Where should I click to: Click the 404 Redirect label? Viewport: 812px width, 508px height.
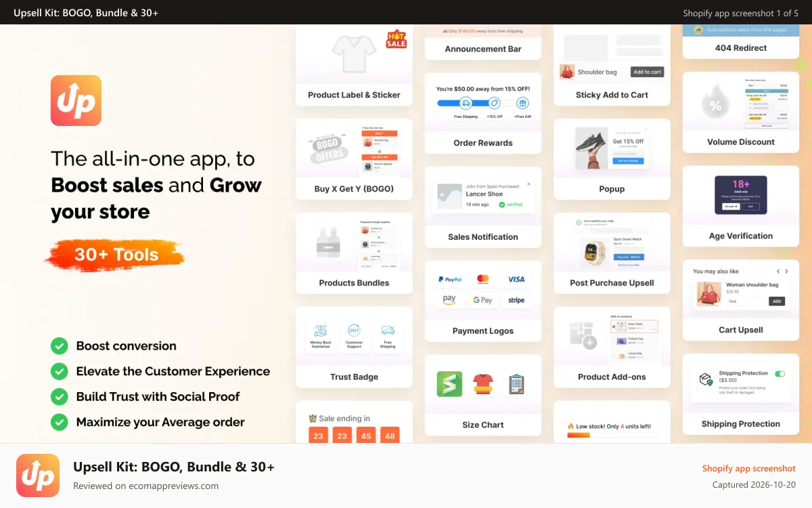(741, 48)
